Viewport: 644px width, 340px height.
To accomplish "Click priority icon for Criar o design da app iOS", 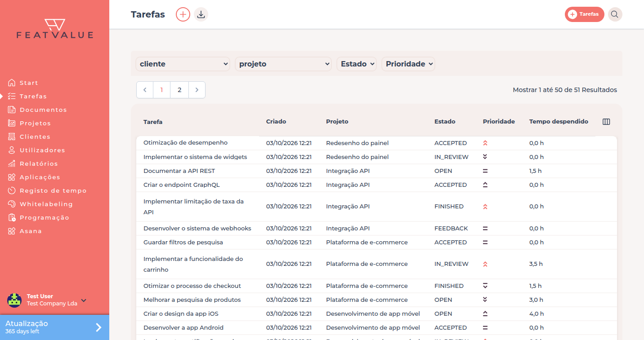I will 485,314.
